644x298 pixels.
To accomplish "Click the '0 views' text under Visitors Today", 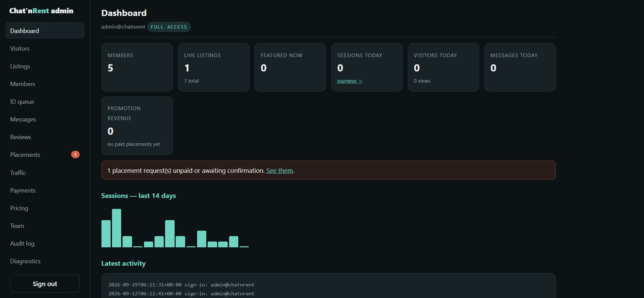I will tap(422, 81).
